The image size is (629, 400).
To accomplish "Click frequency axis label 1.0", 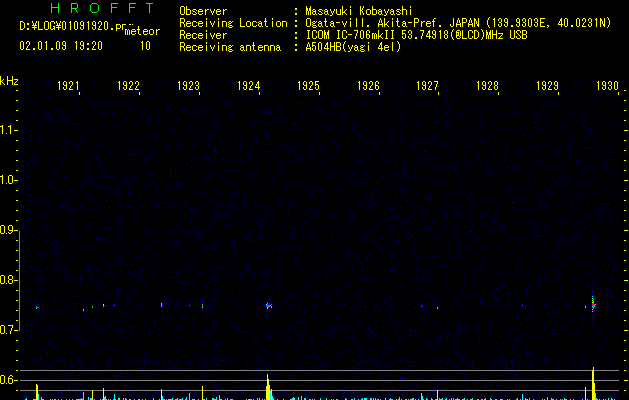I will point(9,180).
